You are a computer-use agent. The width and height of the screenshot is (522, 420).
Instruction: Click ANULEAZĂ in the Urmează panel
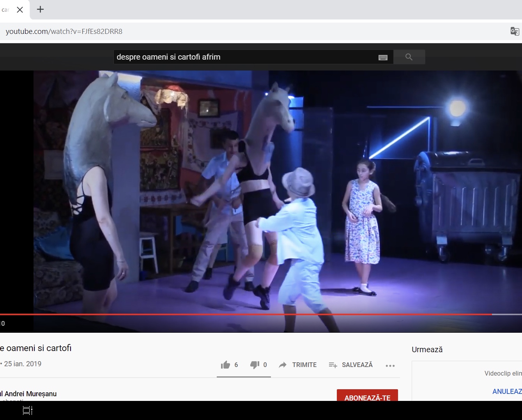[507, 391]
